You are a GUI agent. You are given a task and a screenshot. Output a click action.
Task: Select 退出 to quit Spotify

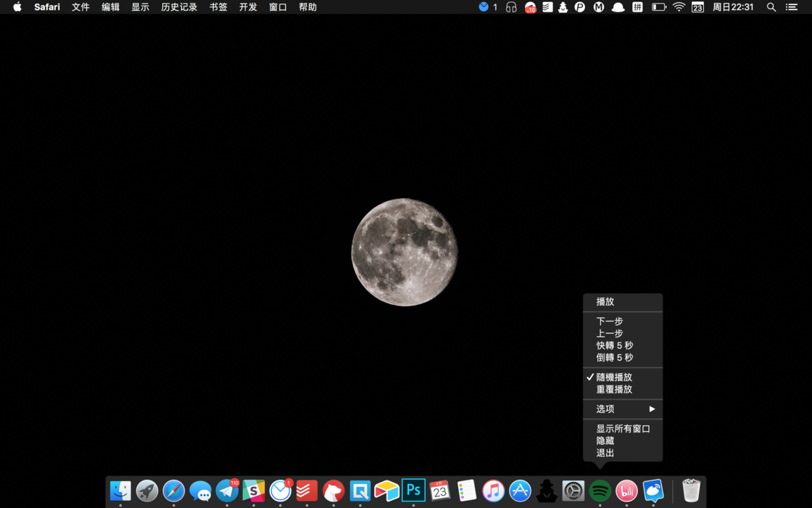tap(604, 451)
